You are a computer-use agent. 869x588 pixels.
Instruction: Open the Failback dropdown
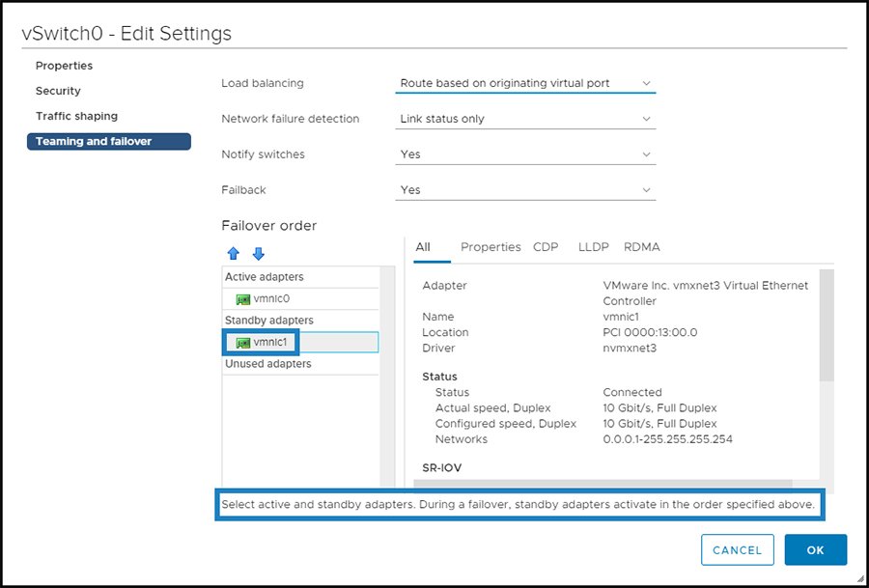coord(525,189)
